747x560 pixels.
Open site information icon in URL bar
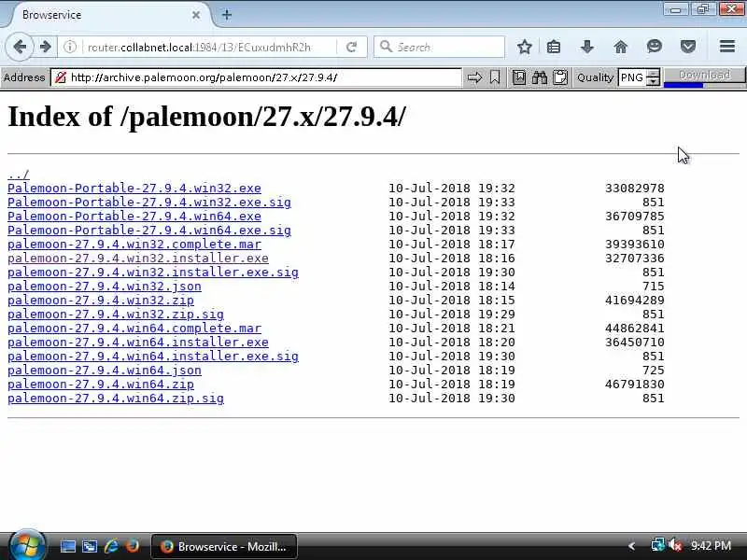click(70, 47)
